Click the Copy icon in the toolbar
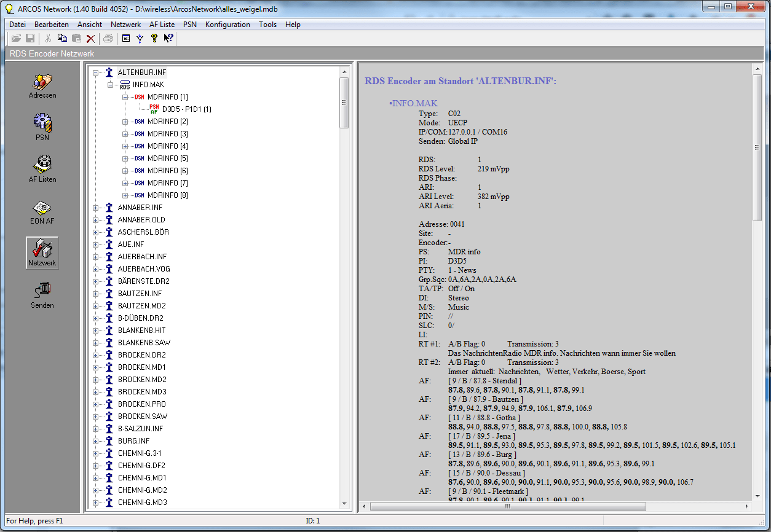 [61, 37]
